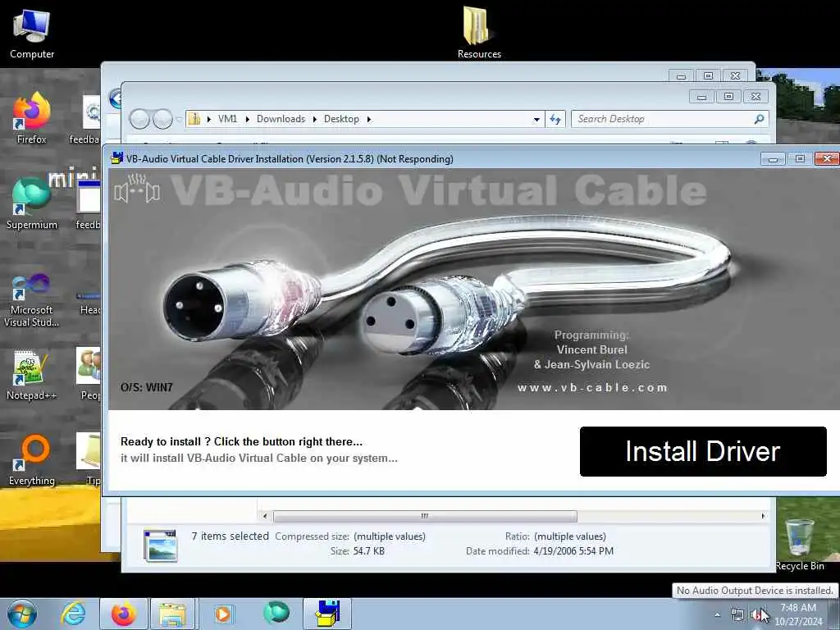
Task: Click the VB-Audio installer title bar icon
Action: pyautogui.click(x=116, y=158)
